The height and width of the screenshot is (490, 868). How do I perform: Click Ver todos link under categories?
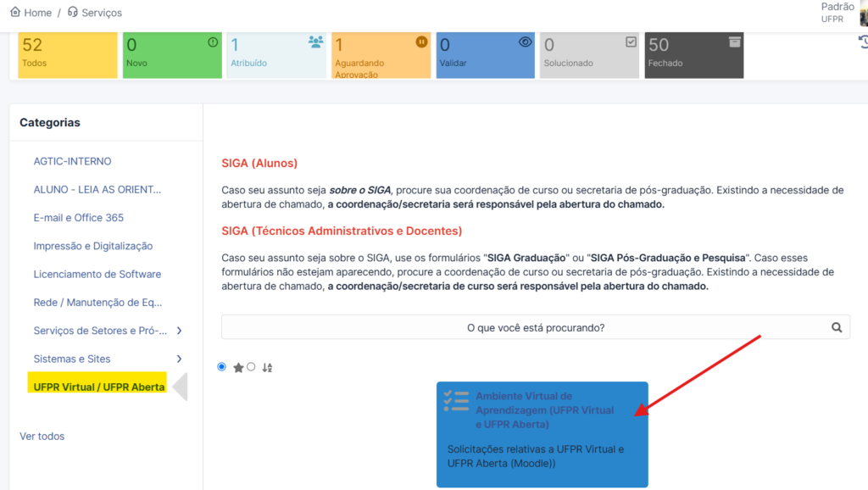click(42, 437)
